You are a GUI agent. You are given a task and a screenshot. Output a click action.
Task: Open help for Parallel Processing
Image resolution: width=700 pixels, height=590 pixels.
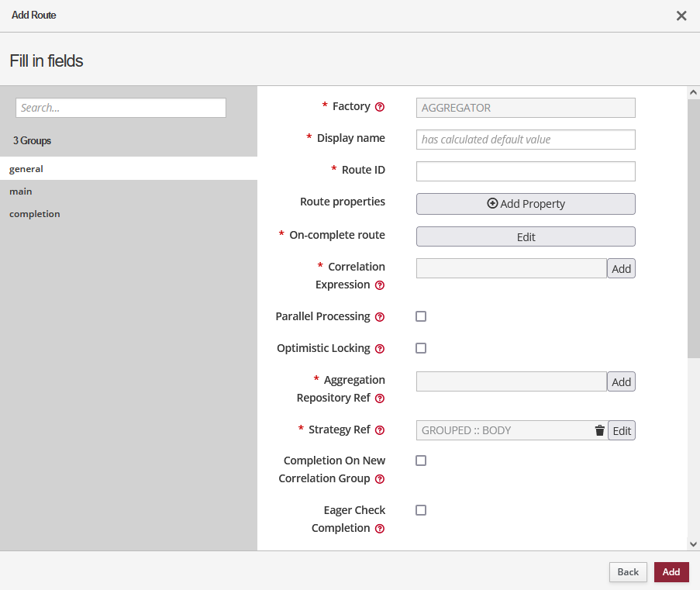click(380, 317)
